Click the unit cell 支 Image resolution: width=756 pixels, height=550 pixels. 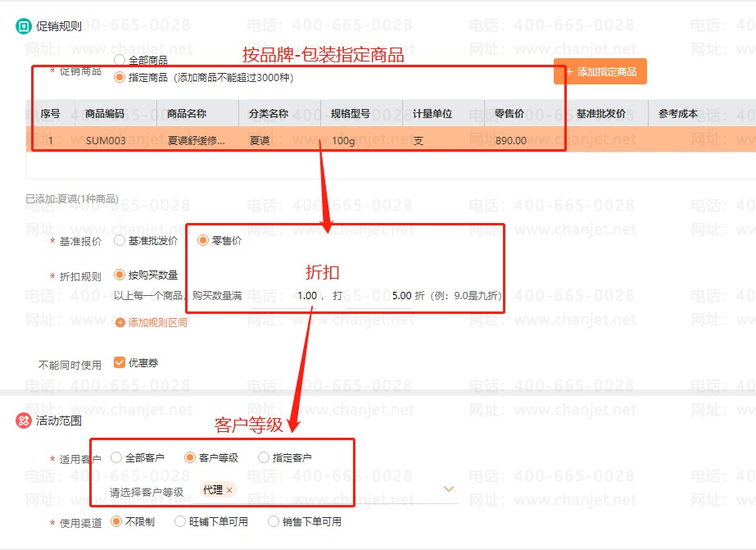[x=444, y=140]
